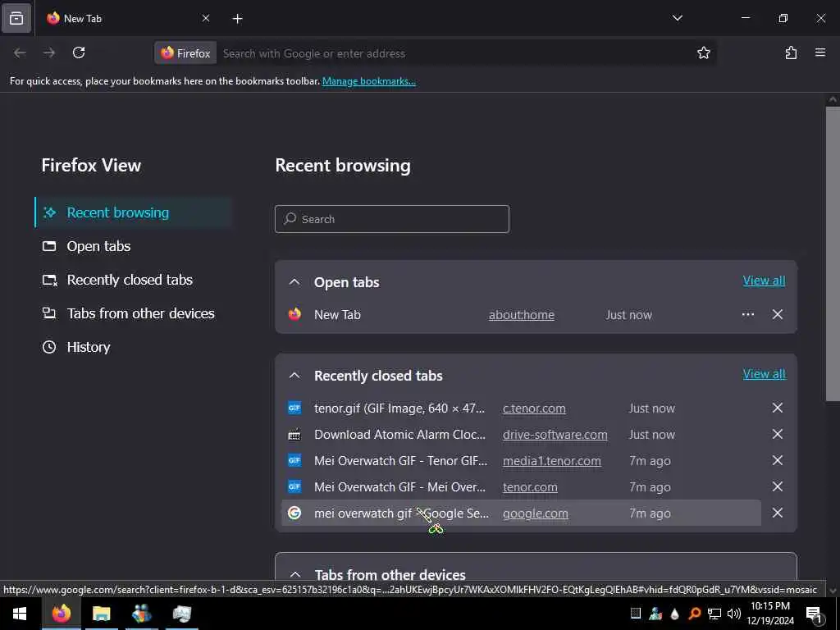Collapse the Open tabs section

point(294,282)
